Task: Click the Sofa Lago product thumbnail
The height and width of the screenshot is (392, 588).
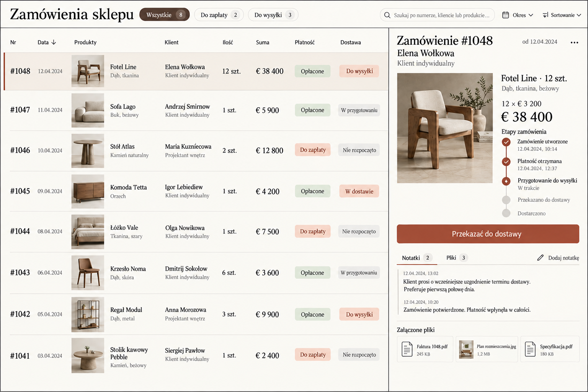Action: [x=88, y=110]
